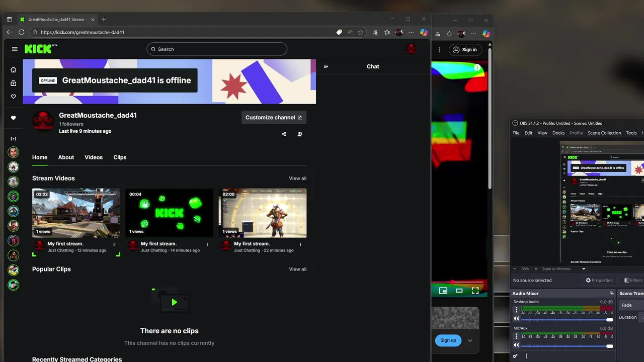The image size is (644, 362).
Task: Open OBS File menu
Action: (516, 133)
